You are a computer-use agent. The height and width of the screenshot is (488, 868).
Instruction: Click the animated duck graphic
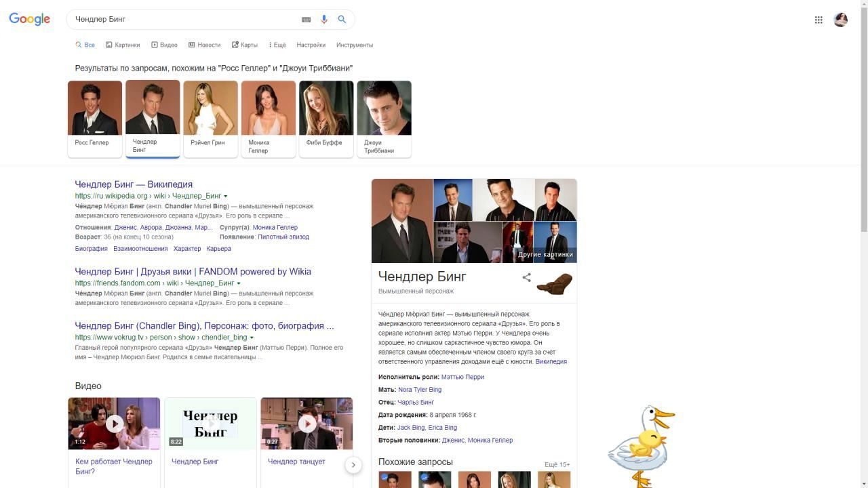[641, 446]
